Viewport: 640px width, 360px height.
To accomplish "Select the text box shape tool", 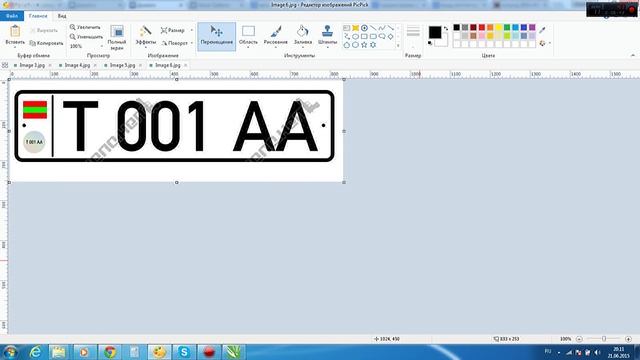I will click(x=347, y=28).
